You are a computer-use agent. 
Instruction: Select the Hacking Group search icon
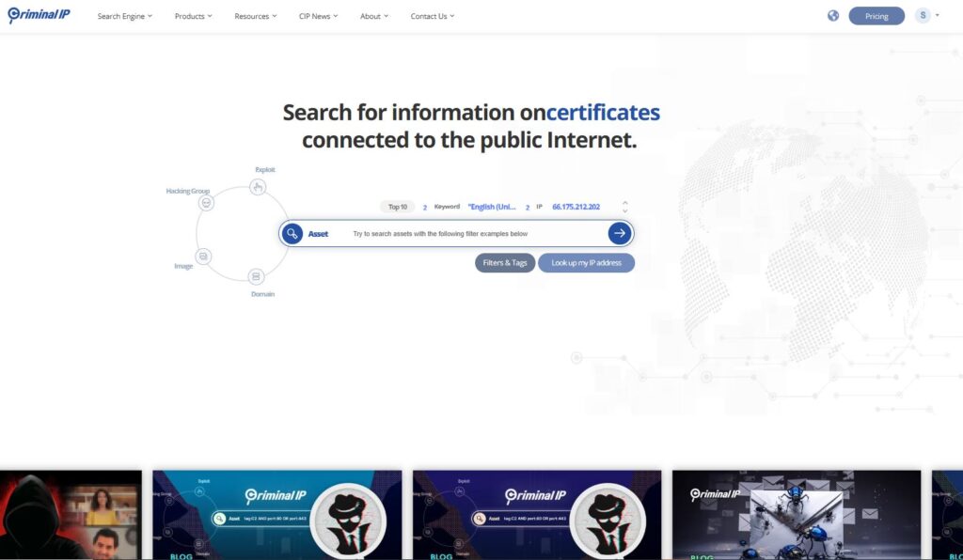click(206, 201)
